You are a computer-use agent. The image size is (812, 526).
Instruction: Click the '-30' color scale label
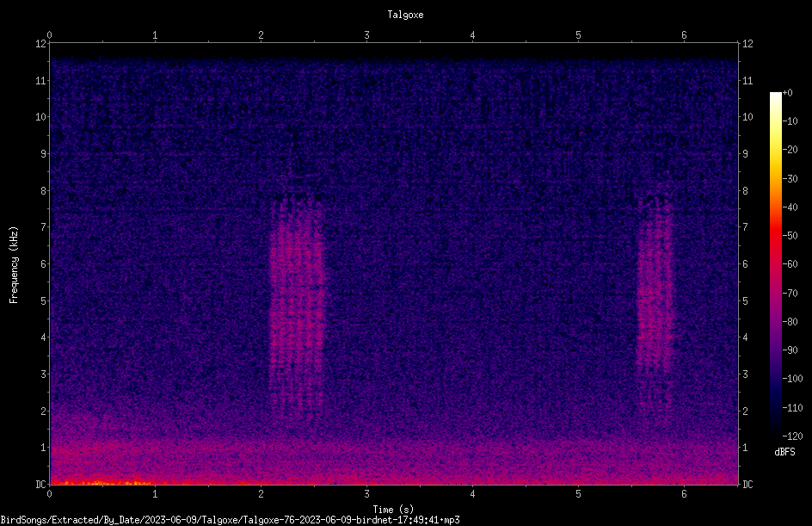tap(790, 179)
